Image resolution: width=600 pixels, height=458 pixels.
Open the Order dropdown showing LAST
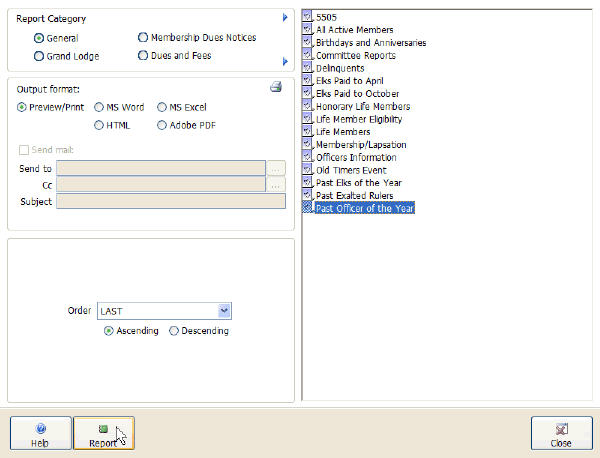pos(224,311)
